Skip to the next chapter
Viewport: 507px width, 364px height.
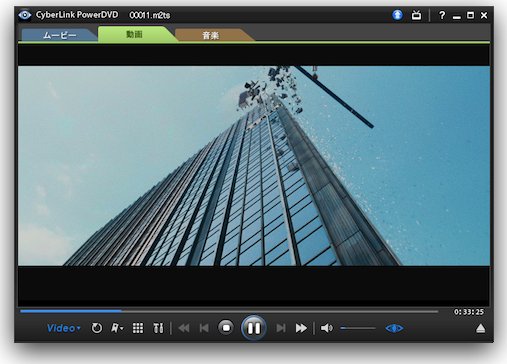pos(281,328)
